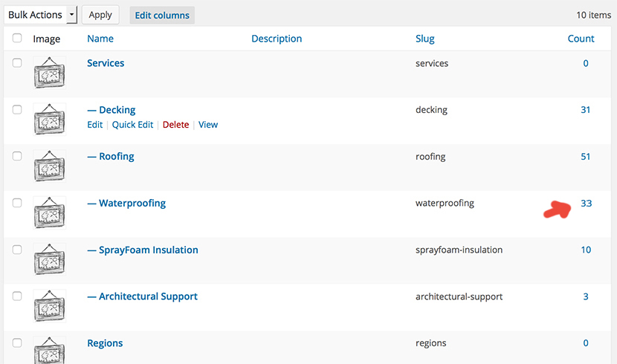Sort by the Description column header

[x=277, y=39]
